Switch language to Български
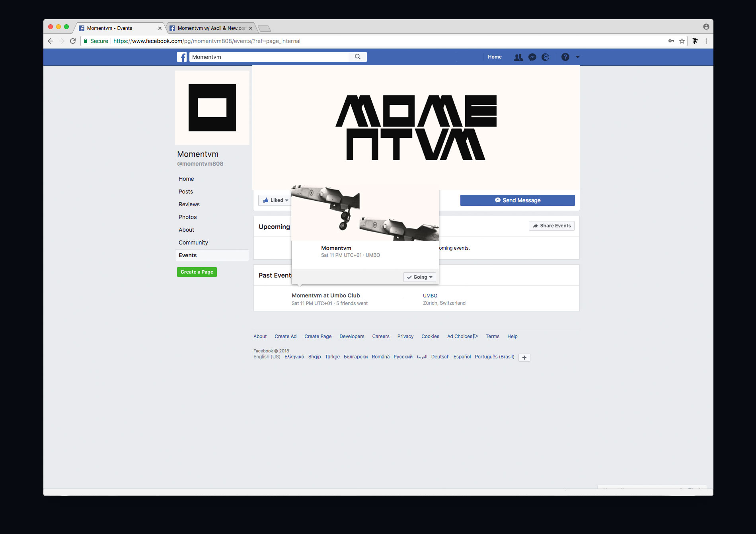Viewport: 756px width, 534px height. (356, 357)
